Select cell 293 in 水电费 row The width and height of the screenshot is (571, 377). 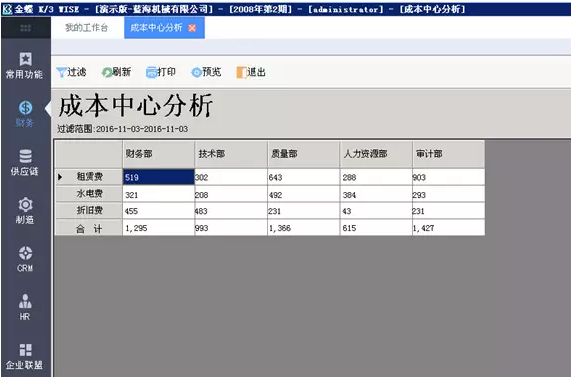pyautogui.click(x=449, y=194)
